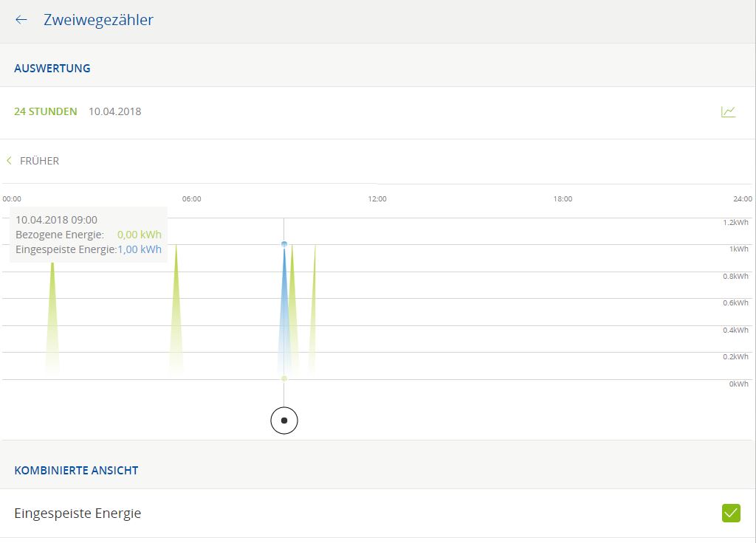Toggle the Eingespeiste Energie checkbox

pos(730,513)
